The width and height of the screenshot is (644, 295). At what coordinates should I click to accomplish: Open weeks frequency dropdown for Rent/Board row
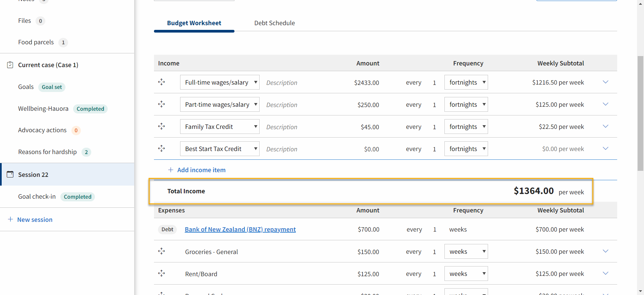pyautogui.click(x=466, y=274)
